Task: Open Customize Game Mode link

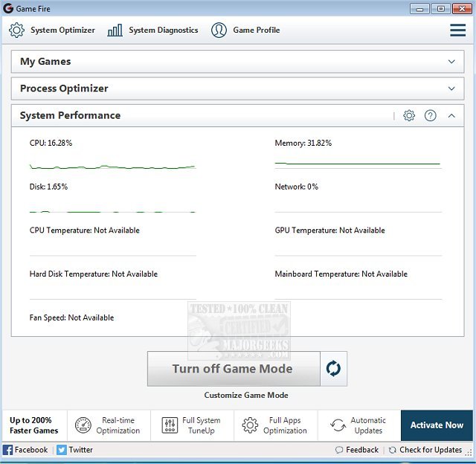Action: coord(246,395)
